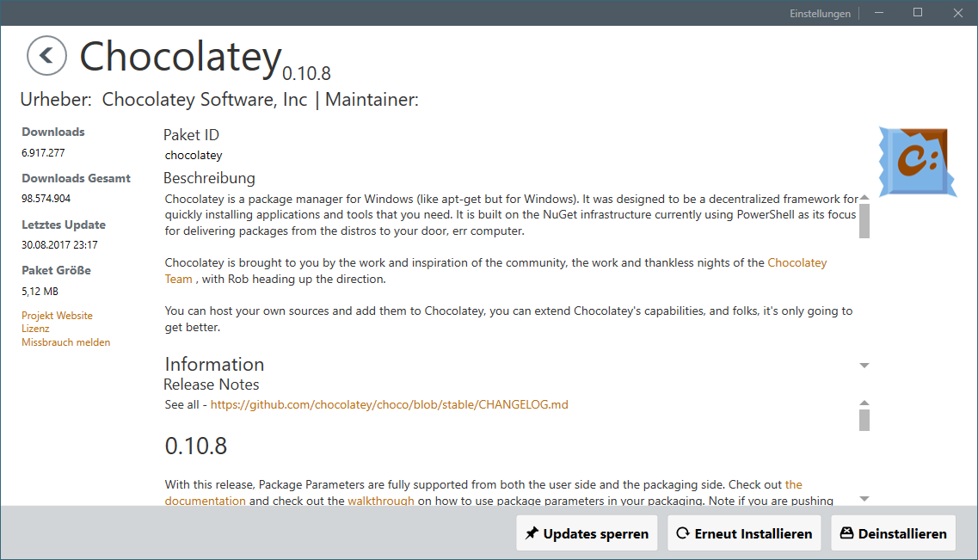The width and height of the screenshot is (978, 560).
Task: Click Erneut Installieren to reinstall the package
Action: pos(744,533)
